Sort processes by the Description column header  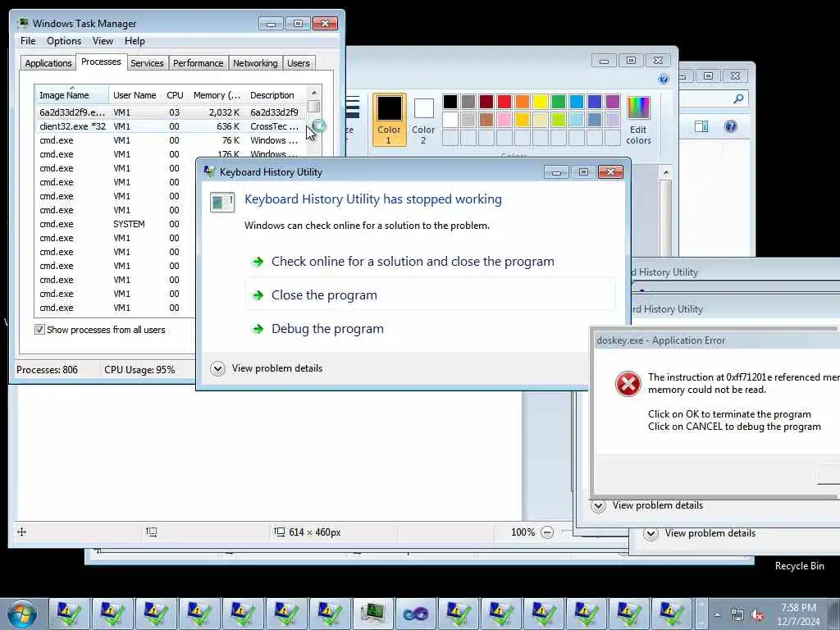pos(272,95)
